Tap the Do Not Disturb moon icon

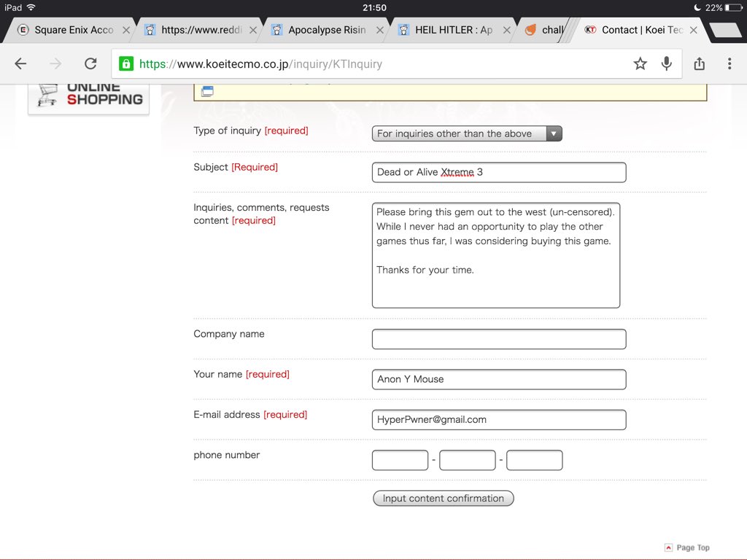tap(697, 7)
